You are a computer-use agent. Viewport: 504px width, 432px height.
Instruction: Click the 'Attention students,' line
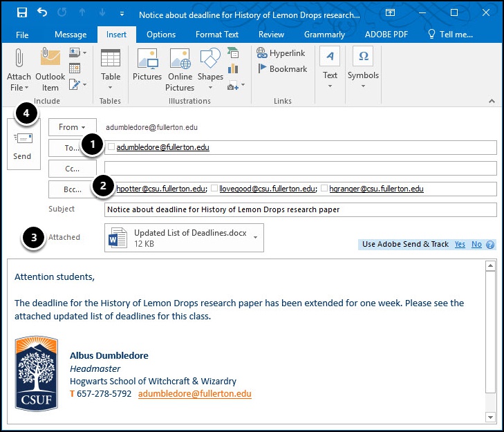[x=55, y=276]
